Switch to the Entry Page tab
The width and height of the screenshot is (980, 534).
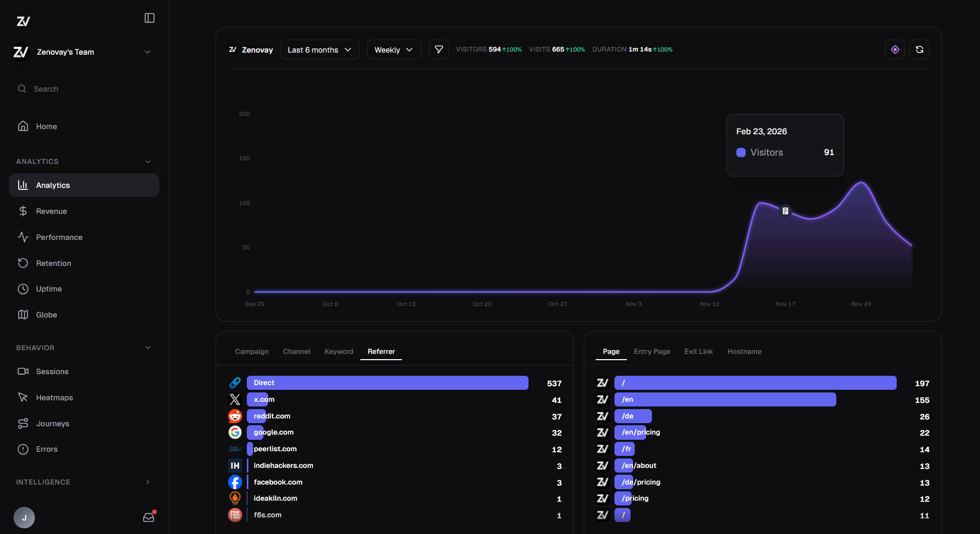(651, 352)
